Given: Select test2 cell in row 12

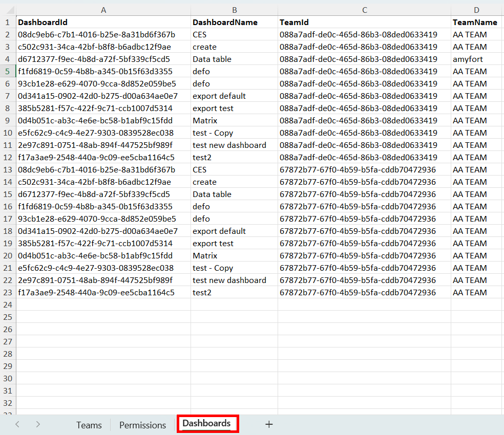Looking at the screenshot, I should click(234, 158).
